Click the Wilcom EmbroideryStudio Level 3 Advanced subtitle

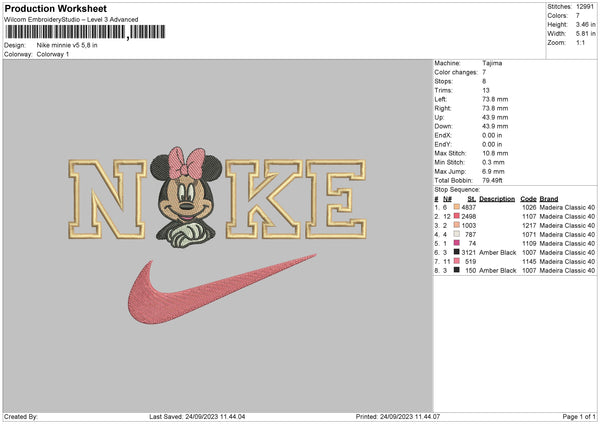coord(71,20)
